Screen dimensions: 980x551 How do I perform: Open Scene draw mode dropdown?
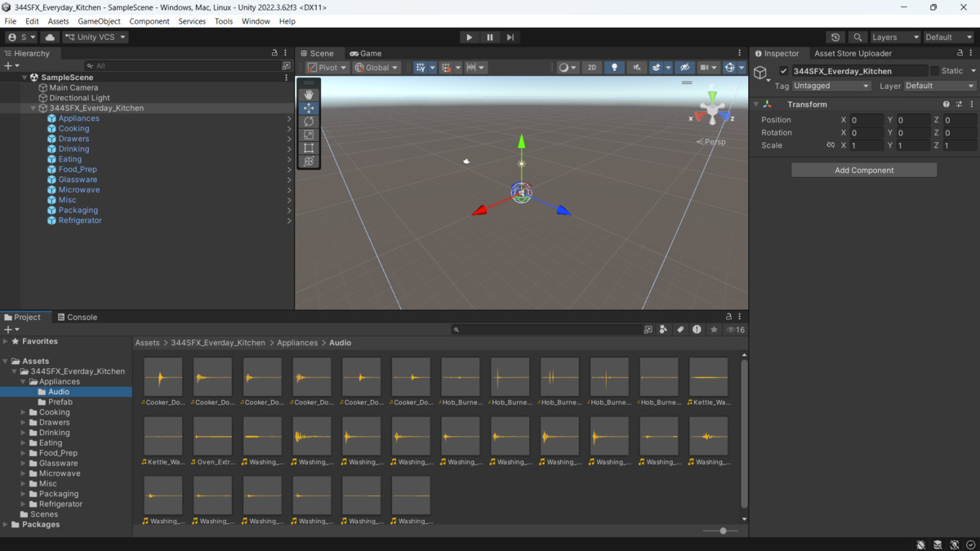[x=568, y=68]
